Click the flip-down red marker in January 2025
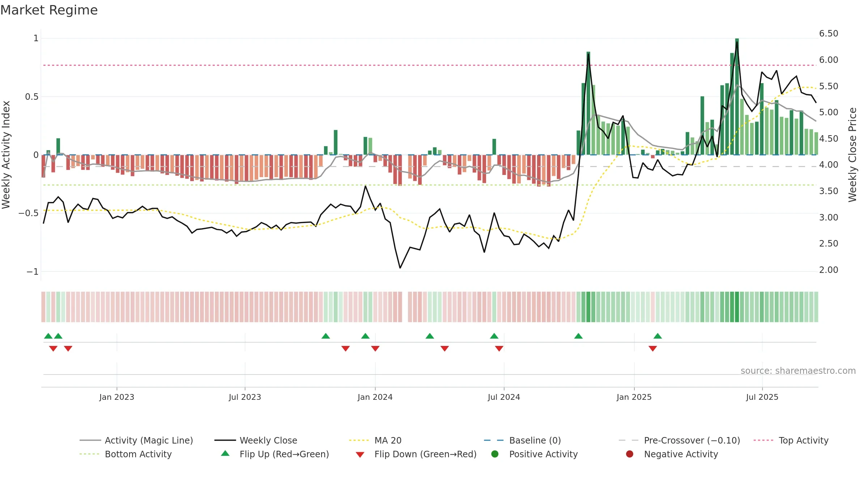 click(652, 348)
